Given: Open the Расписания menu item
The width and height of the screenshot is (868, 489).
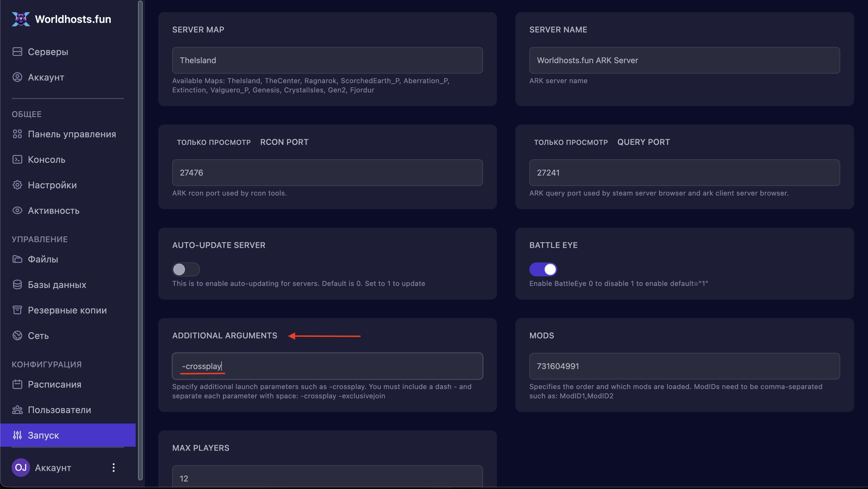Looking at the screenshot, I should pos(54,384).
